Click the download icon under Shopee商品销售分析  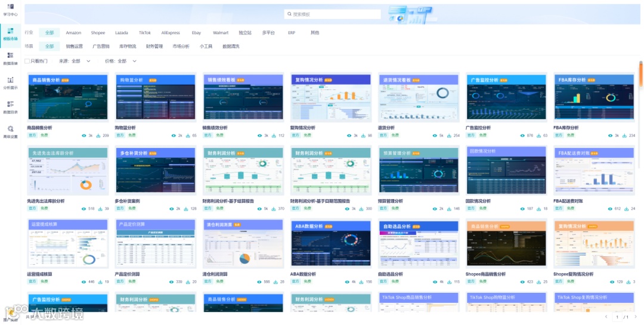click(x=539, y=282)
